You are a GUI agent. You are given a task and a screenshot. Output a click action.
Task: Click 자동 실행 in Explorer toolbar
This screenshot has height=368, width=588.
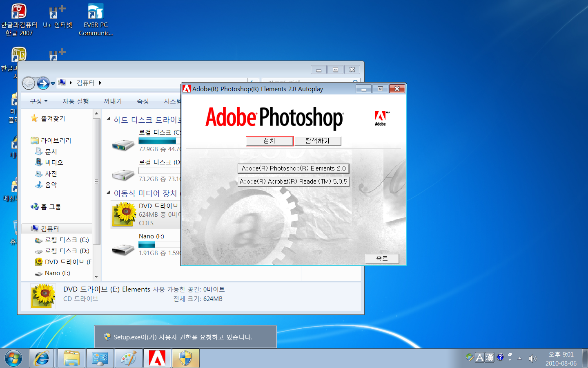point(76,101)
